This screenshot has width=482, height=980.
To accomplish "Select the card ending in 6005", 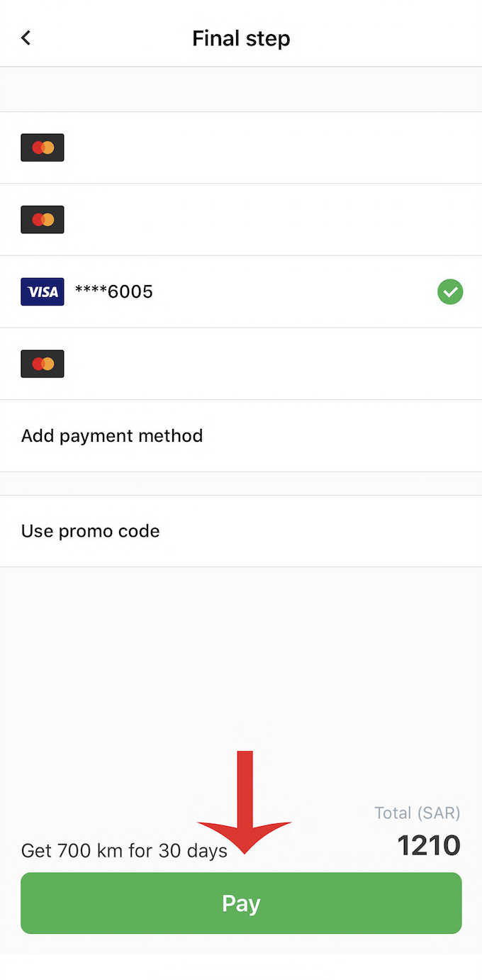I will [x=241, y=291].
